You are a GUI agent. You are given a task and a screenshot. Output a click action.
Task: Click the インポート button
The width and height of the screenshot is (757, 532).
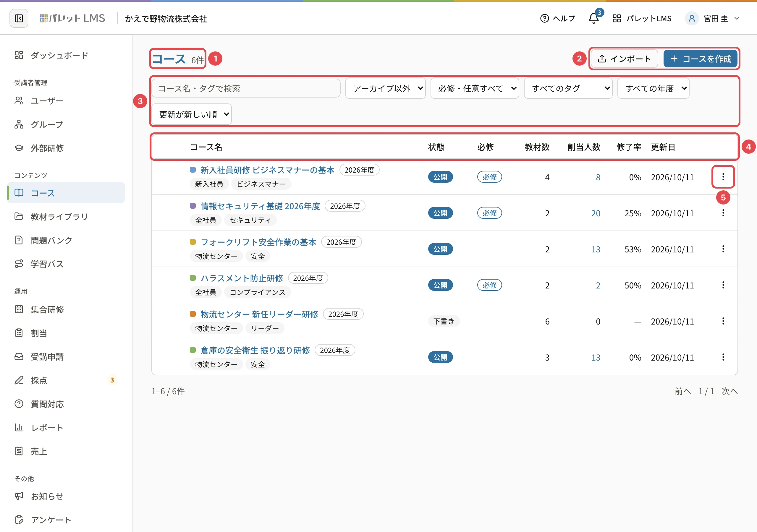[x=625, y=59]
